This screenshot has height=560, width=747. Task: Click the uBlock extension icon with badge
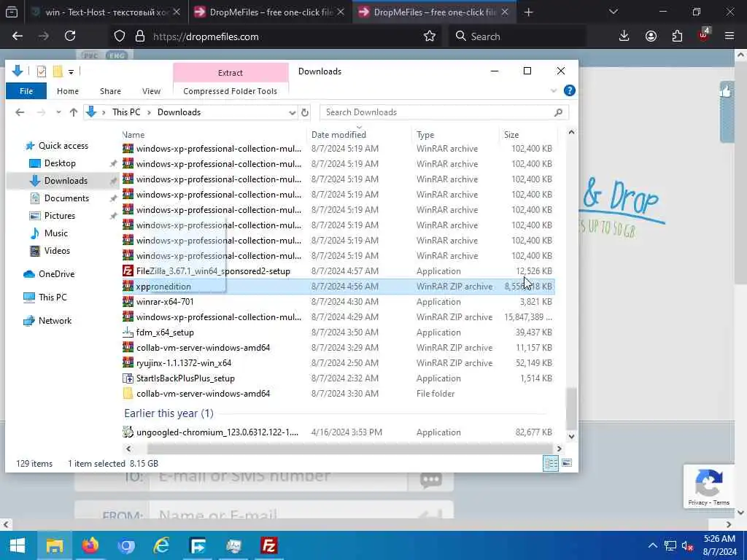(704, 35)
